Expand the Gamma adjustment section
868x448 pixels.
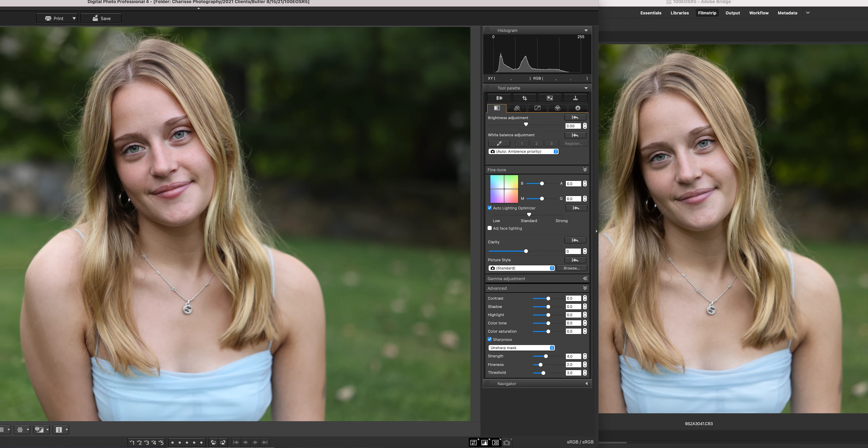click(x=585, y=279)
